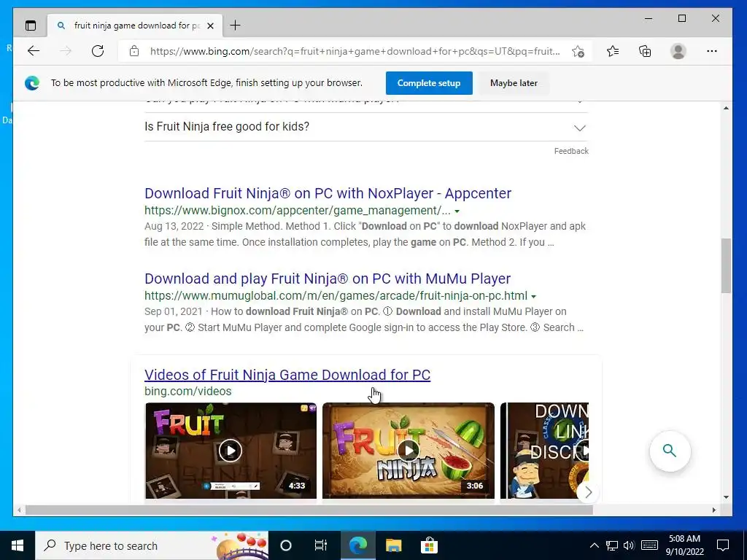747x560 pixels.
Task: Open the Favorites list icon
Action: [x=613, y=51]
